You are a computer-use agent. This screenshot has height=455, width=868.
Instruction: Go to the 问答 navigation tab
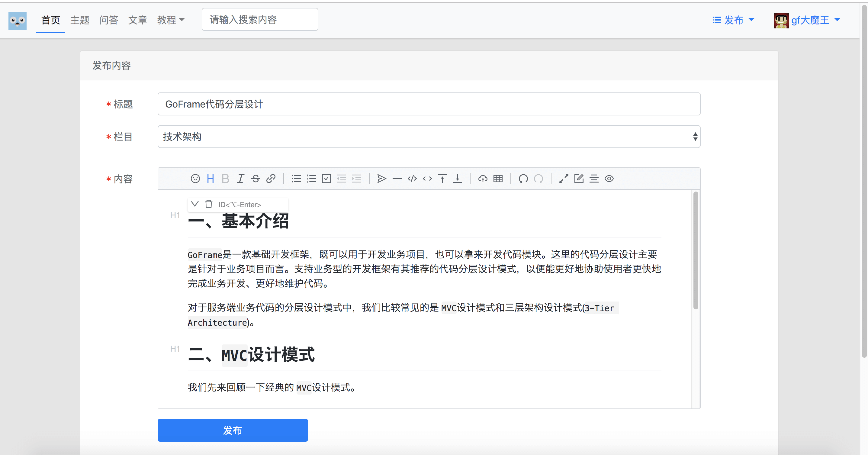108,20
